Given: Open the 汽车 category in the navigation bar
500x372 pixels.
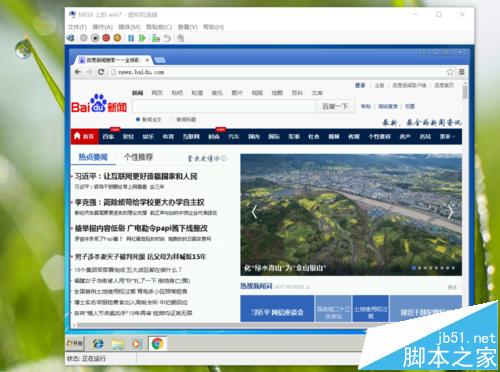Looking at the screenshot, I should click(234, 136).
